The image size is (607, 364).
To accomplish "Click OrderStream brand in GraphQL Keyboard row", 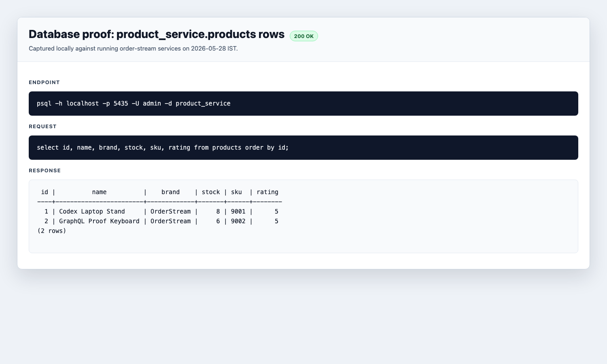I will coord(170,221).
